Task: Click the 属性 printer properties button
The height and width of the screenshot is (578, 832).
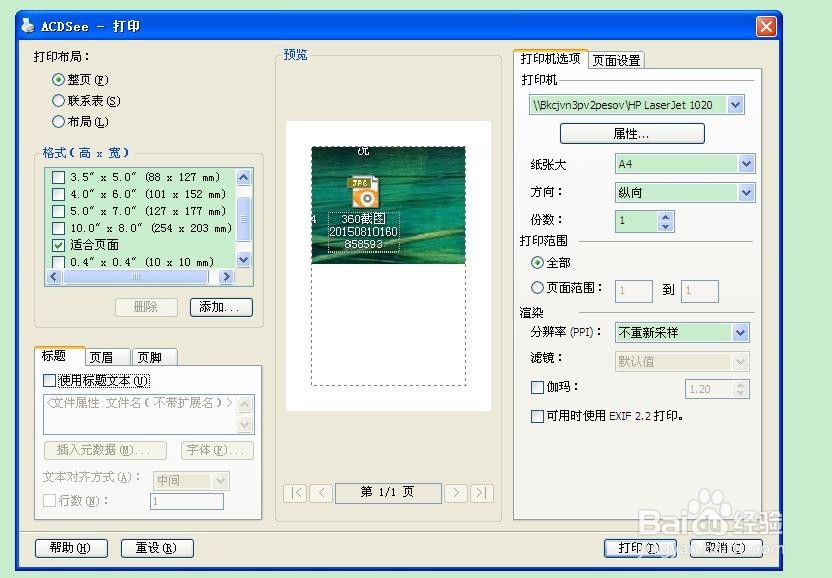Action: point(632,133)
